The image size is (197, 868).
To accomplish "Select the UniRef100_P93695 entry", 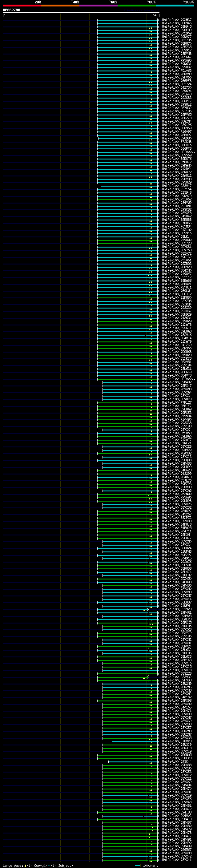I will tap(177, 60).
